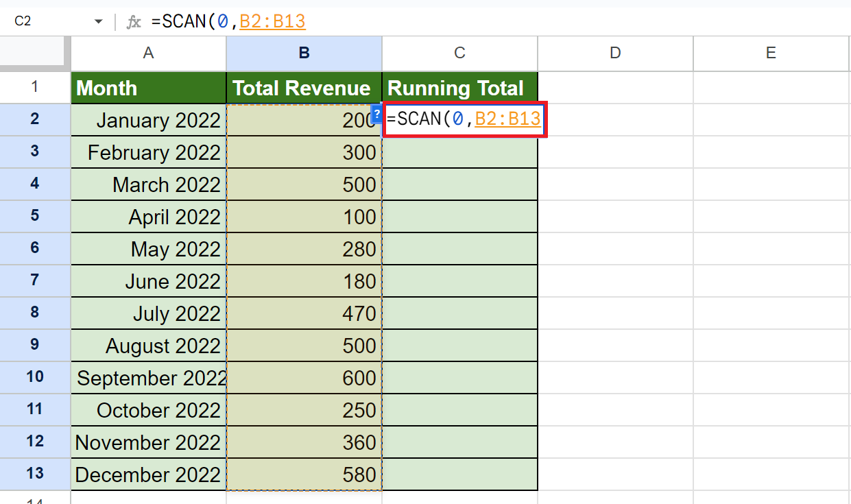Select column D header
The width and height of the screenshot is (851, 504).
(x=615, y=53)
